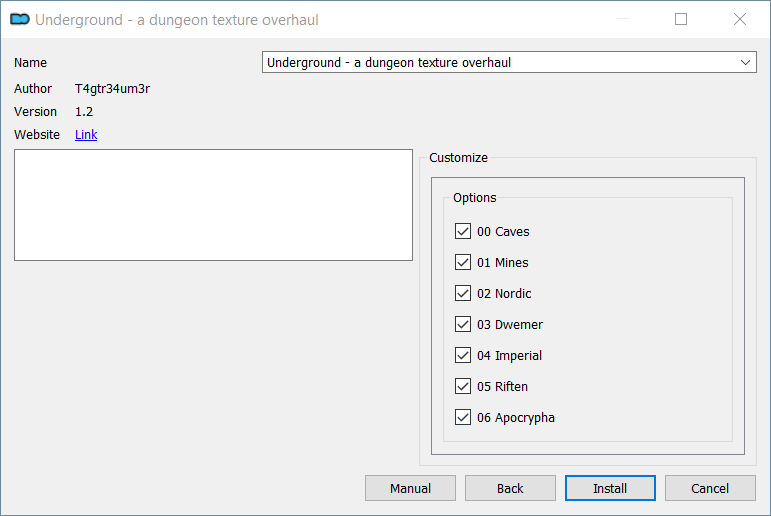771x516 pixels.
Task: Click the 02 Nordic label text
Action: [x=504, y=294]
